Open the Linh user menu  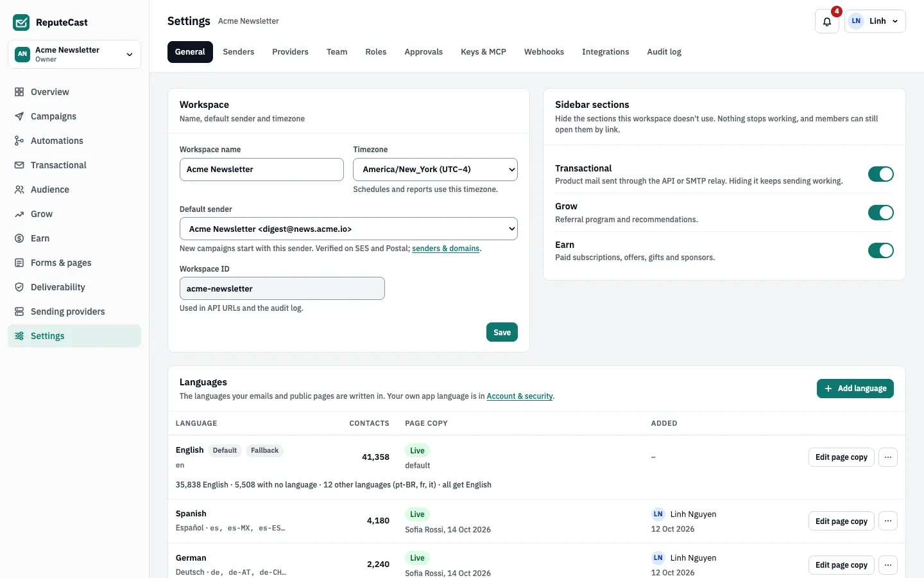pos(875,21)
